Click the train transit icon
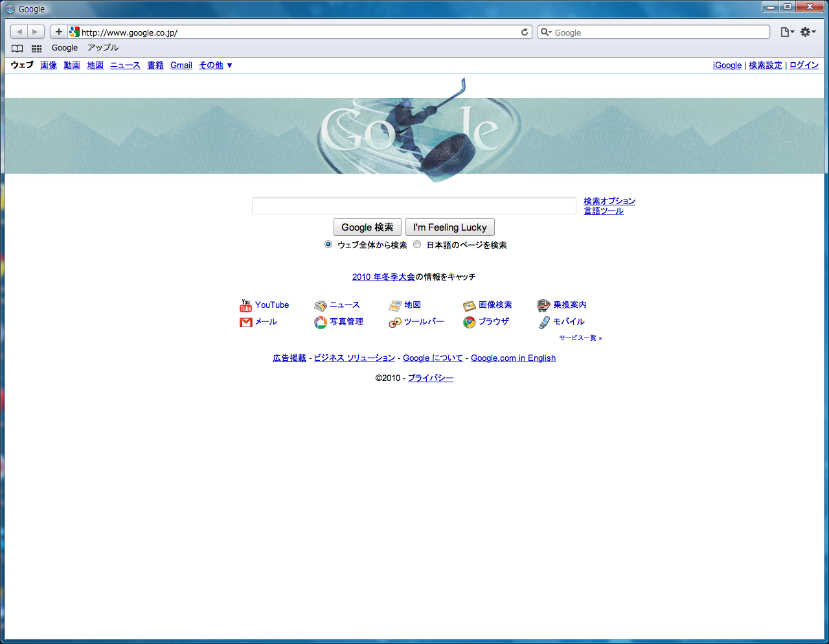Viewport: 829px width, 644px height. tap(544, 306)
